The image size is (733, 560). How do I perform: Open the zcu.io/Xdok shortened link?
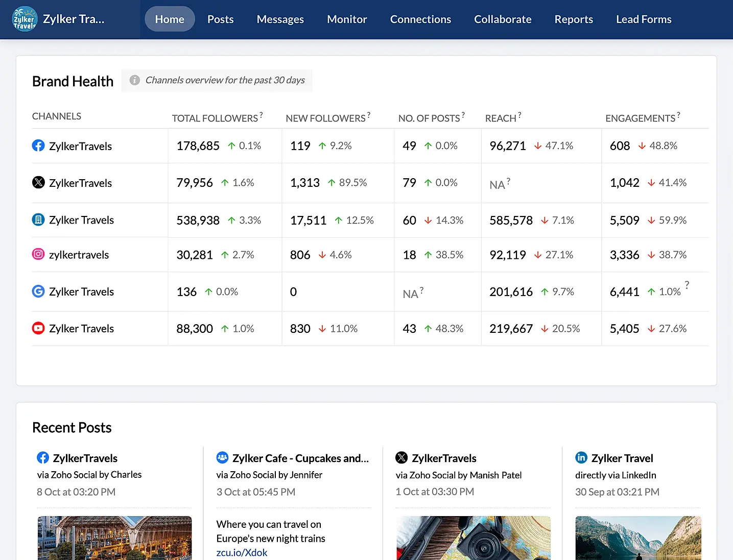242,552
